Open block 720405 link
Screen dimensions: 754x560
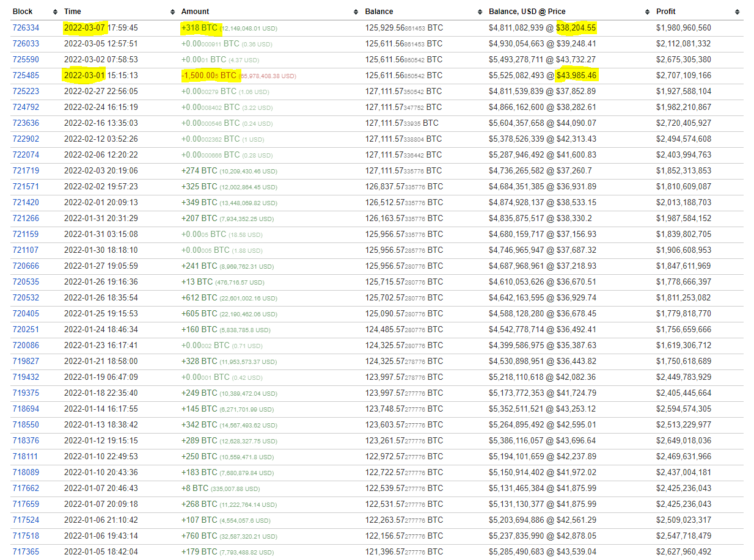pyautogui.click(x=26, y=314)
